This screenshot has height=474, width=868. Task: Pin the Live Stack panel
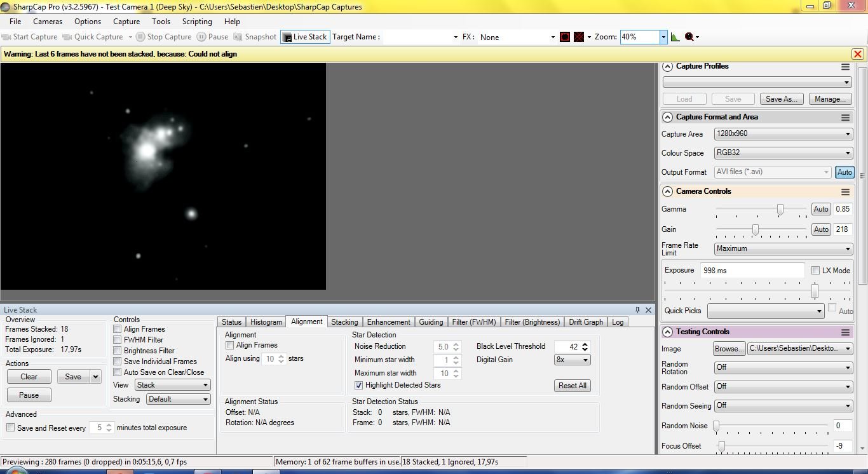(x=637, y=310)
